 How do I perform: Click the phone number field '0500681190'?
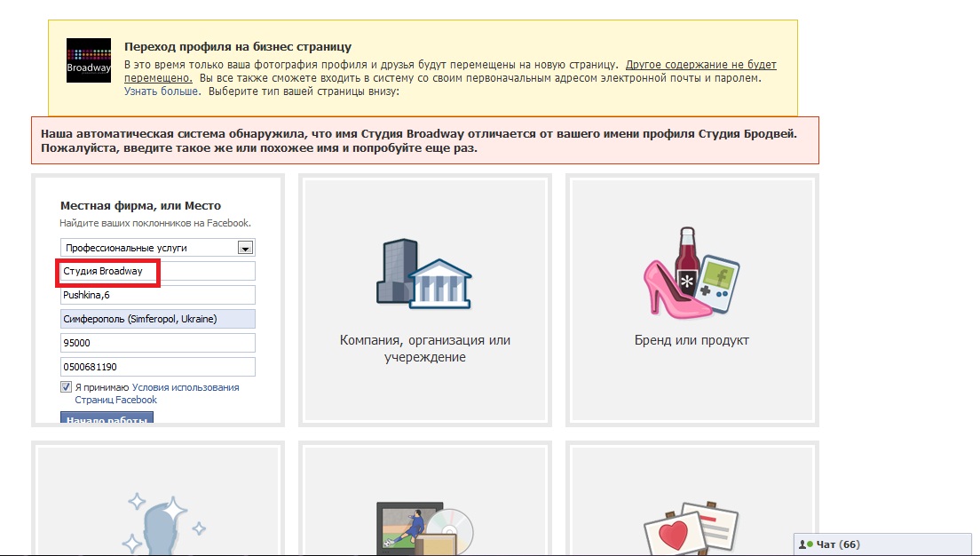[x=158, y=367]
